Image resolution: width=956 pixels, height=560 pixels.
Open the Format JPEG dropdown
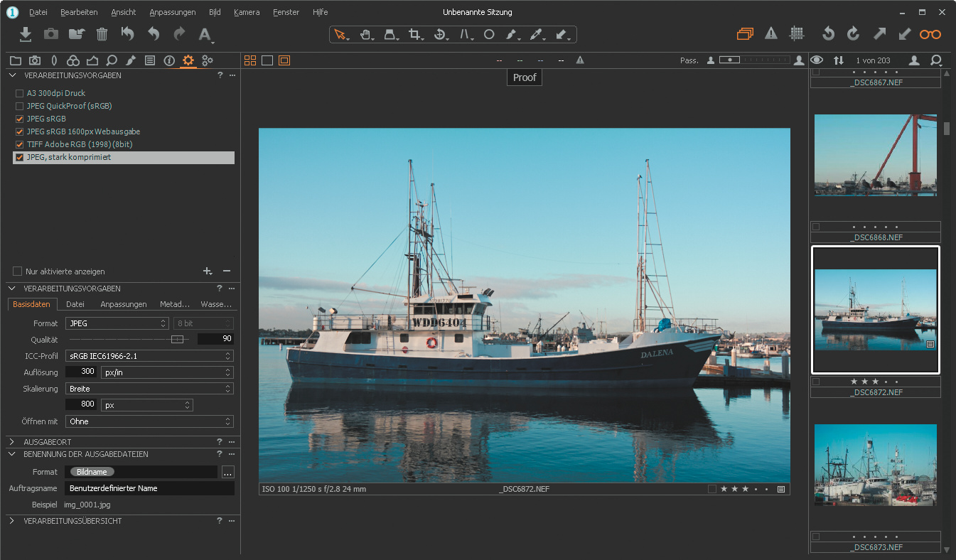pyautogui.click(x=117, y=323)
